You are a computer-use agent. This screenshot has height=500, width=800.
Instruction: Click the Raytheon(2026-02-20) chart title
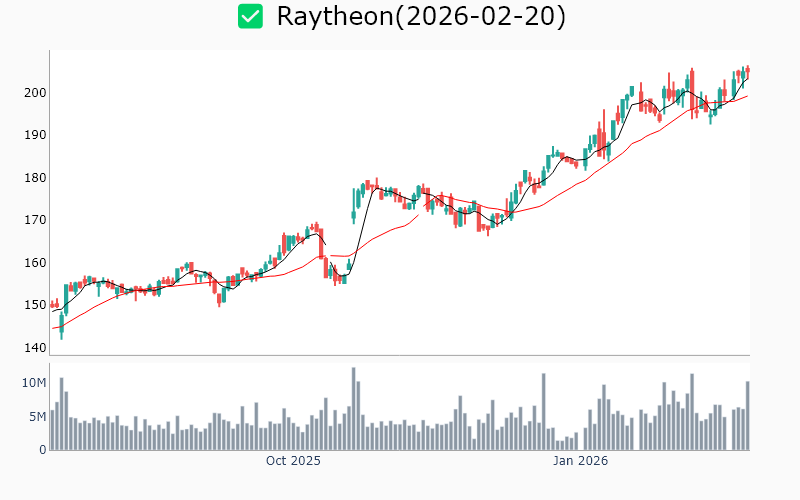click(420, 17)
